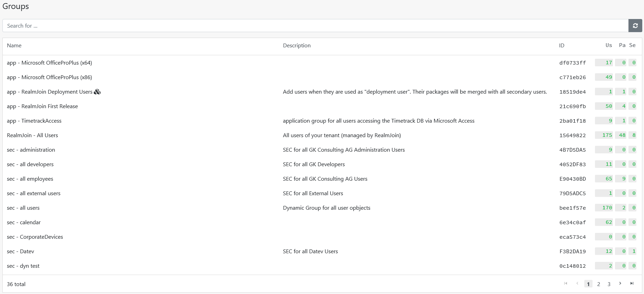Viewport: 644px width, 294px height.
Task: Click user count 175 for RealmJoin All Users
Action: [x=604, y=135]
